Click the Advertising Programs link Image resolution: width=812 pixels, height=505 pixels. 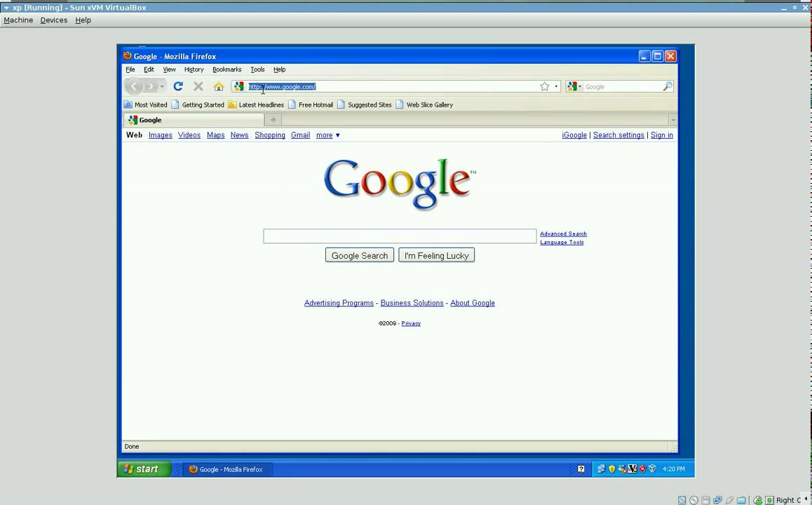(x=339, y=303)
